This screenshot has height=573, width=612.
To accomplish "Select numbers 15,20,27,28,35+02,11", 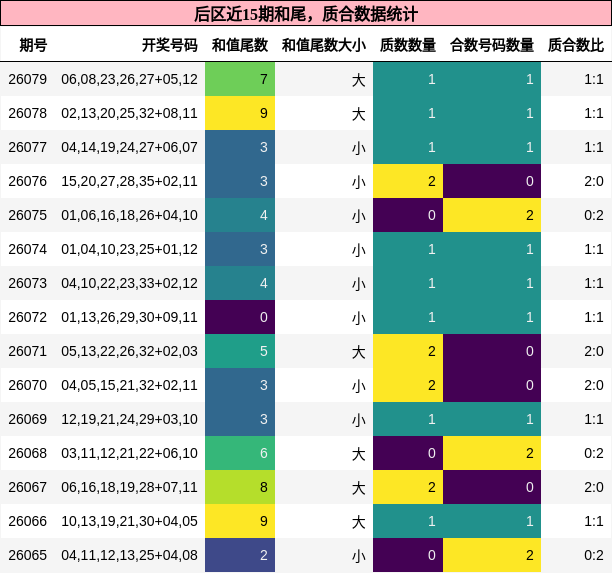I will (x=130, y=181).
